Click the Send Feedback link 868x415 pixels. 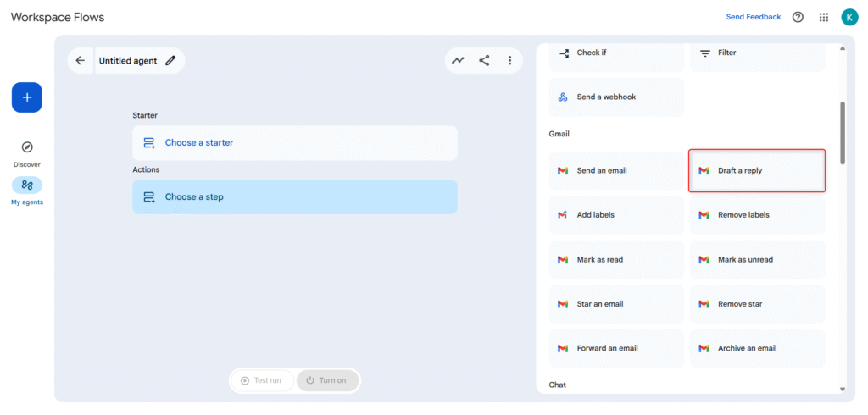click(754, 17)
